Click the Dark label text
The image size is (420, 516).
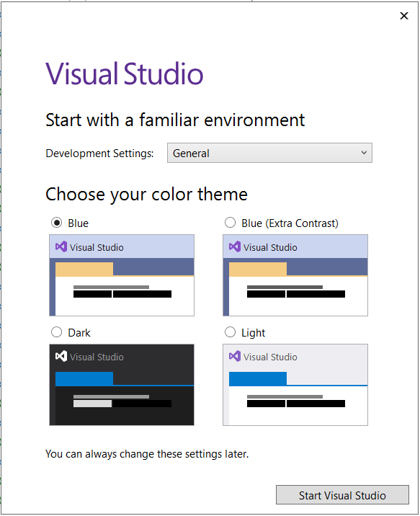point(79,333)
